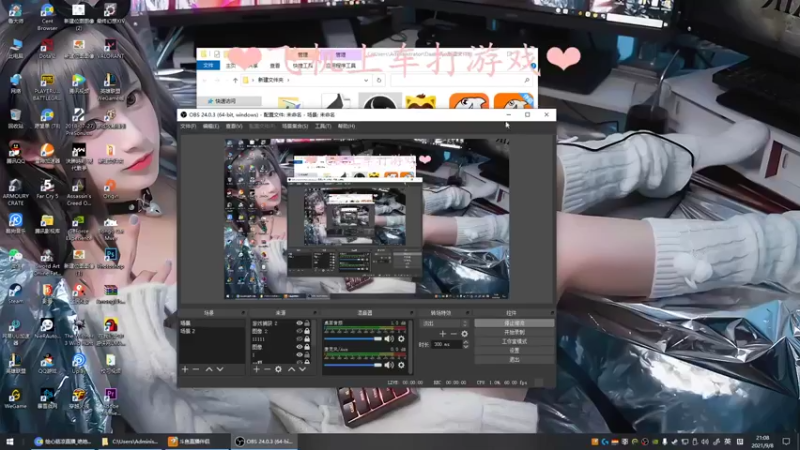Click the 开始录制 start recording button

(514, 332)
